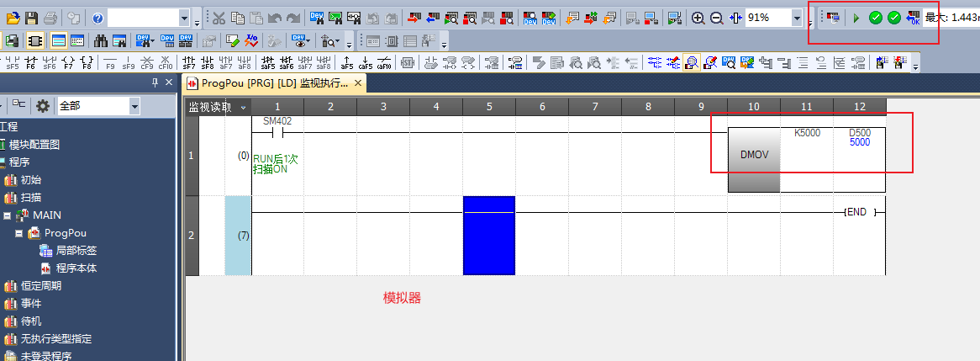Click the Save project icon
980x361 pixels.
pyautogui.click(x=32, y=18)
